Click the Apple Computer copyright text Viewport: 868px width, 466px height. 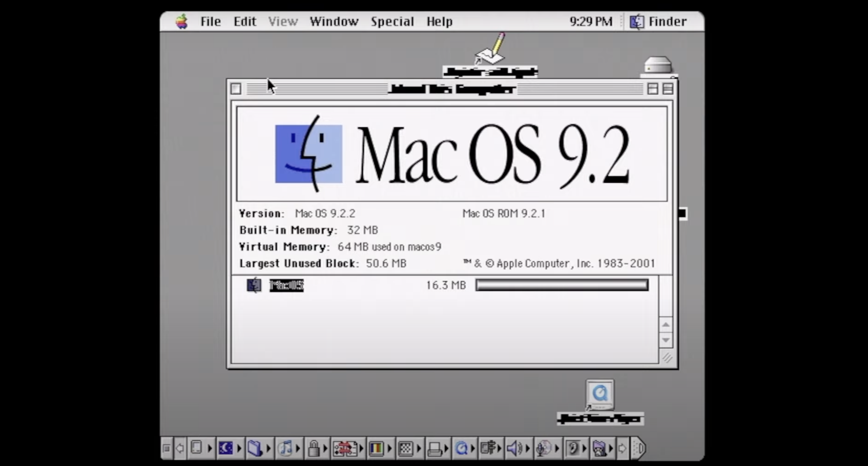coord(559,264)
